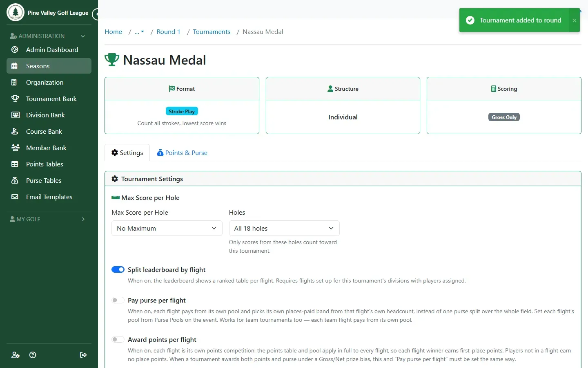Image resolution: width=588 pixels, height=368 pixels.
Task: Click the Nassau Medal page heading
Action: point(165,60)
